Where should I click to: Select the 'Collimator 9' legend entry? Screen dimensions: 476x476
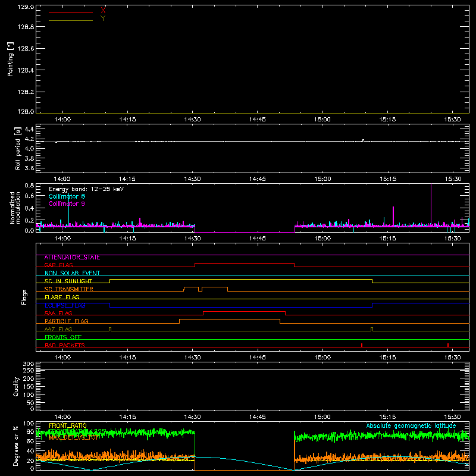pyautogui.click(x=67, y=203)
